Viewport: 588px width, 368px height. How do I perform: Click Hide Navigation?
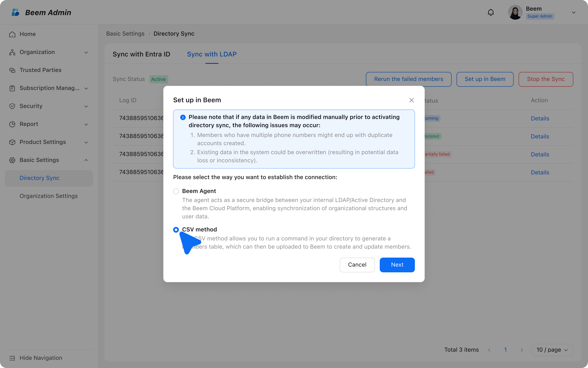click(x=41, y=358)
